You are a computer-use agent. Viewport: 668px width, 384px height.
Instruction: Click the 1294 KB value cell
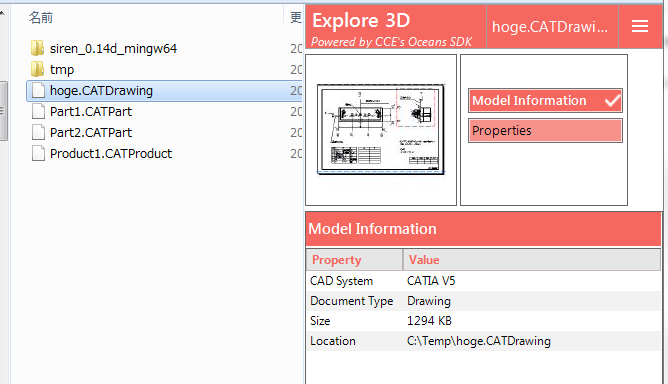[x=532, y=320]
